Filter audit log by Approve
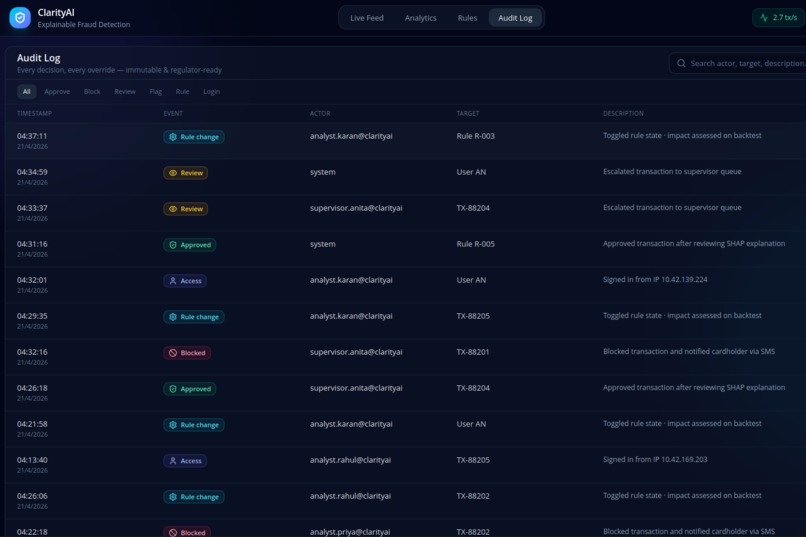Screen dimensions: 806x537 pyautogui.click(x=57, y=91)
